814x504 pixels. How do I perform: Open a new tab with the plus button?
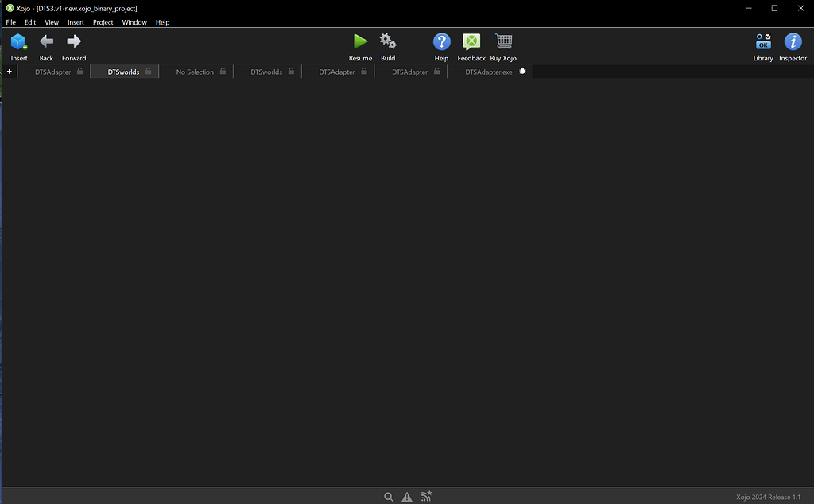[x=9, y=71]
